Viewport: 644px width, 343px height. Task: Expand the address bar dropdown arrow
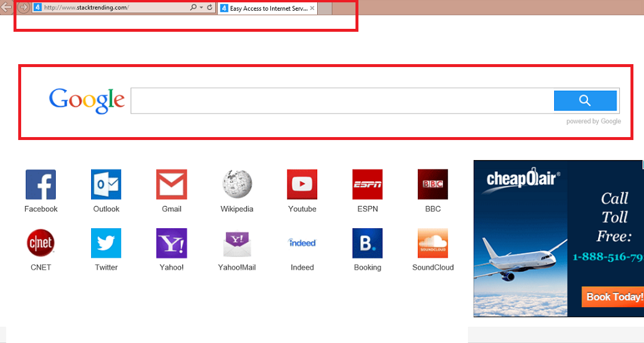coord(201,8)
